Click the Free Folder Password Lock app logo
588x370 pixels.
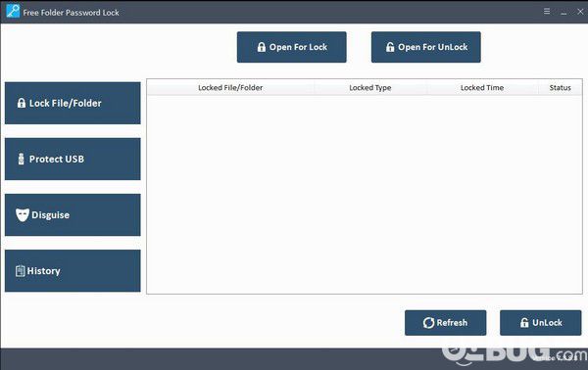click(x=13, y=11)
